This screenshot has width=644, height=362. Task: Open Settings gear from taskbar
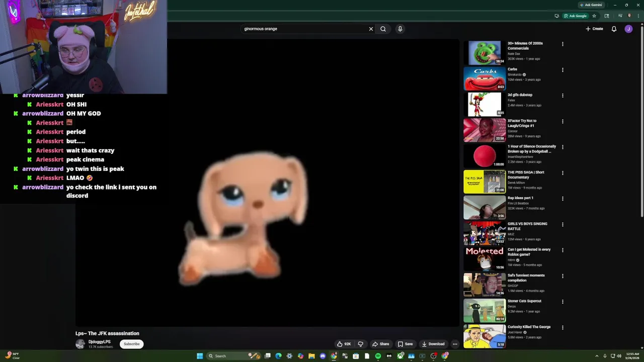click(x=289, y=356)
